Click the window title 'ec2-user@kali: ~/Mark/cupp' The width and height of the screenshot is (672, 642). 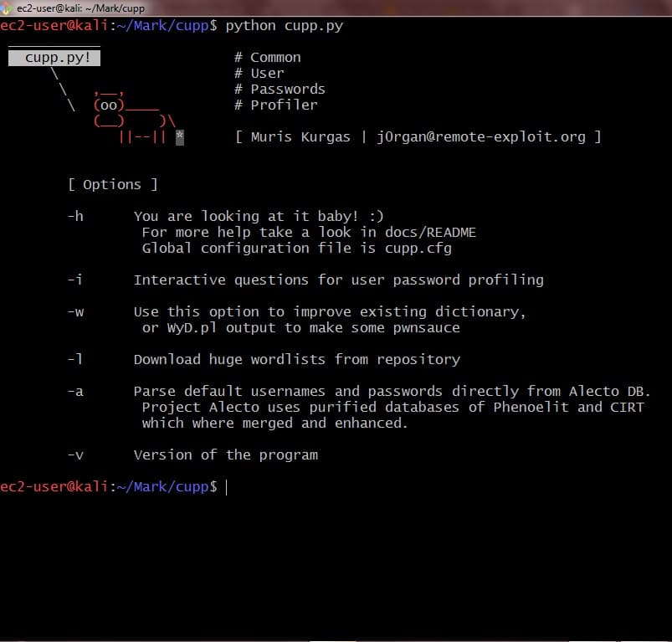point(80,8)
